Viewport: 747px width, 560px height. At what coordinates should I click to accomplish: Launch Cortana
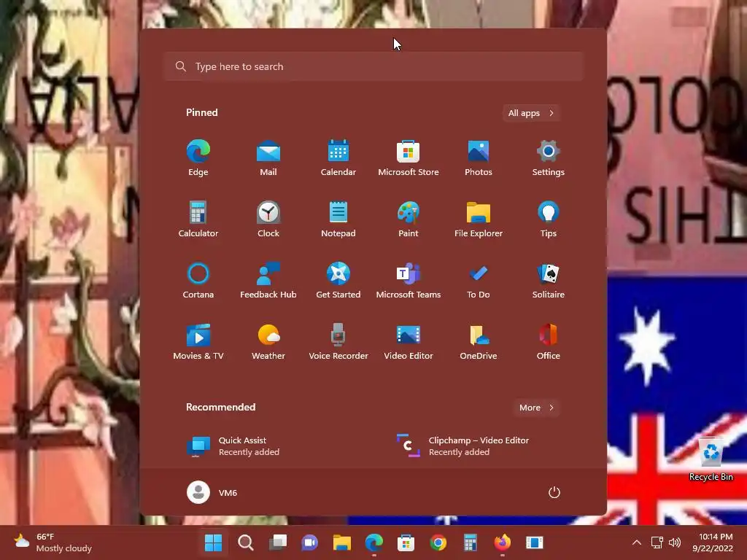[198, 281]
